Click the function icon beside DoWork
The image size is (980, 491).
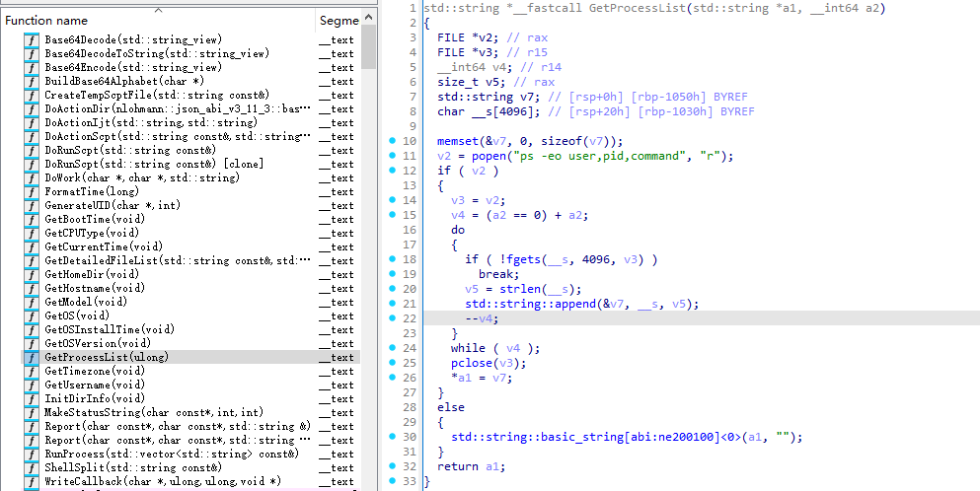31,177
